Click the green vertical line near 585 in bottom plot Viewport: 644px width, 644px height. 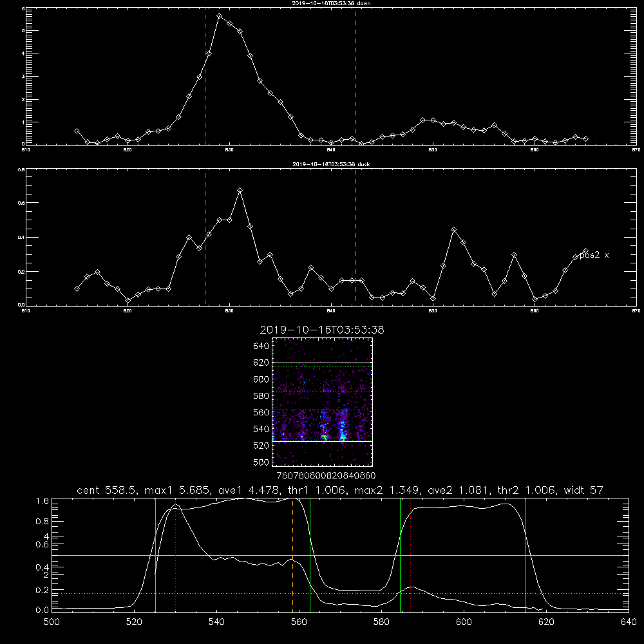[x=400, y=554]
